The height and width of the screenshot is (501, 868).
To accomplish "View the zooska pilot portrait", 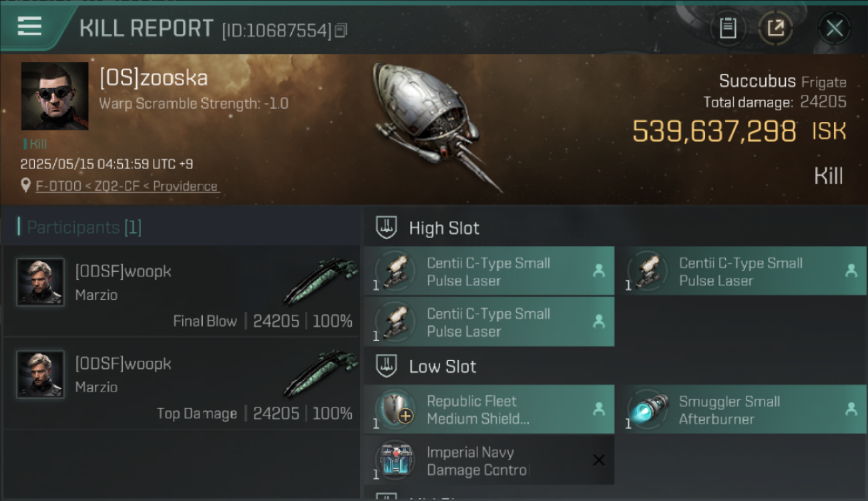I will click(55, 96).
